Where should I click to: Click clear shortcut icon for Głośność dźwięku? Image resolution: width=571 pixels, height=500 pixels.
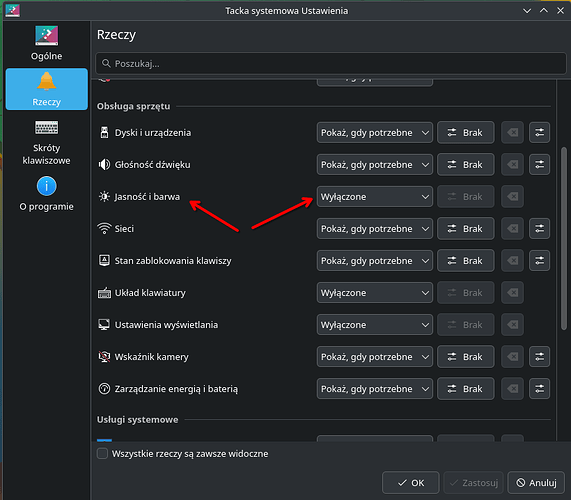tap(512, 165)
